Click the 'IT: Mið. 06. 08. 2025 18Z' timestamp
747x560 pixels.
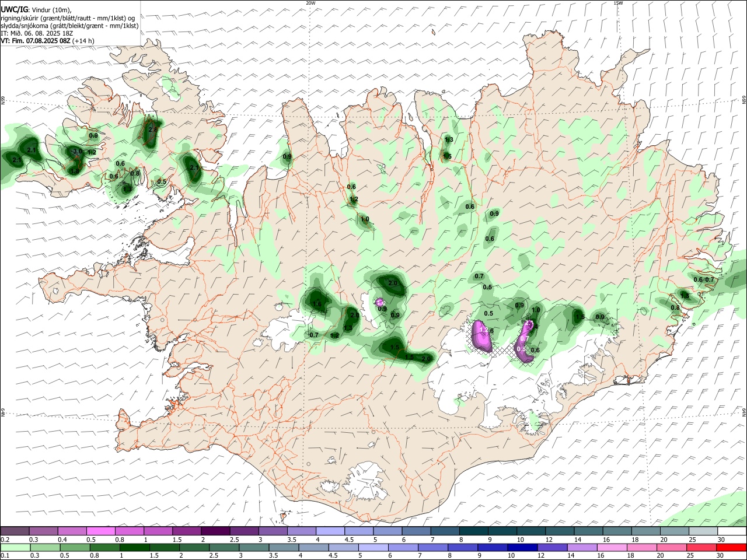pos(37,33)
